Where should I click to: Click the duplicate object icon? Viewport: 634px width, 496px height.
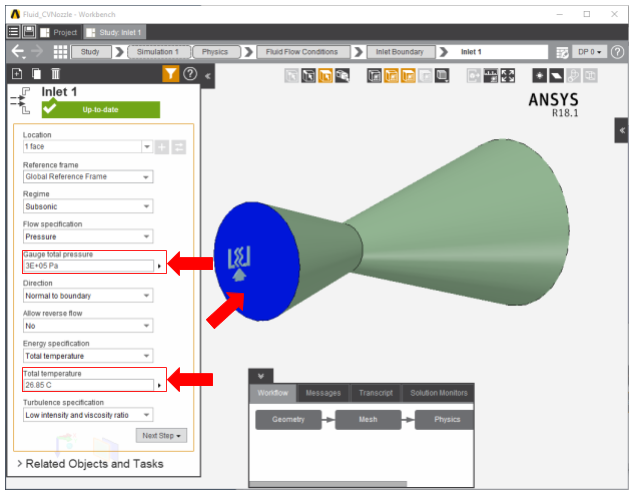pos(36,74)
